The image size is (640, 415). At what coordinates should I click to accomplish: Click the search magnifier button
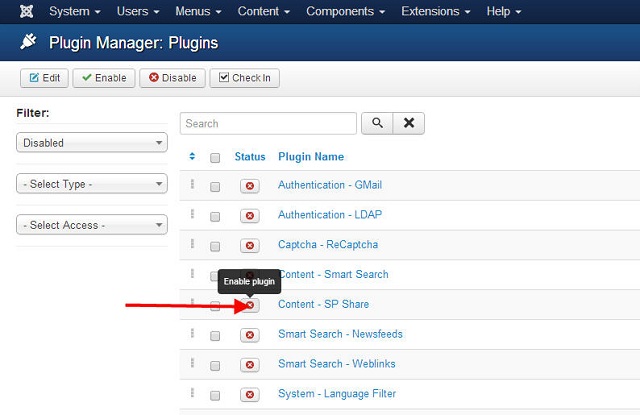tap(377, 123)
